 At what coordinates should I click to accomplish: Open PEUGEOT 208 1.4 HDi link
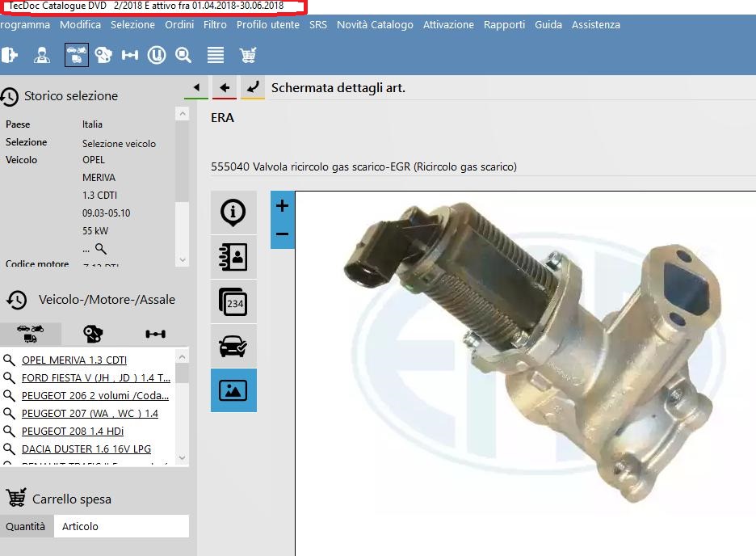(x=73, y=432)
